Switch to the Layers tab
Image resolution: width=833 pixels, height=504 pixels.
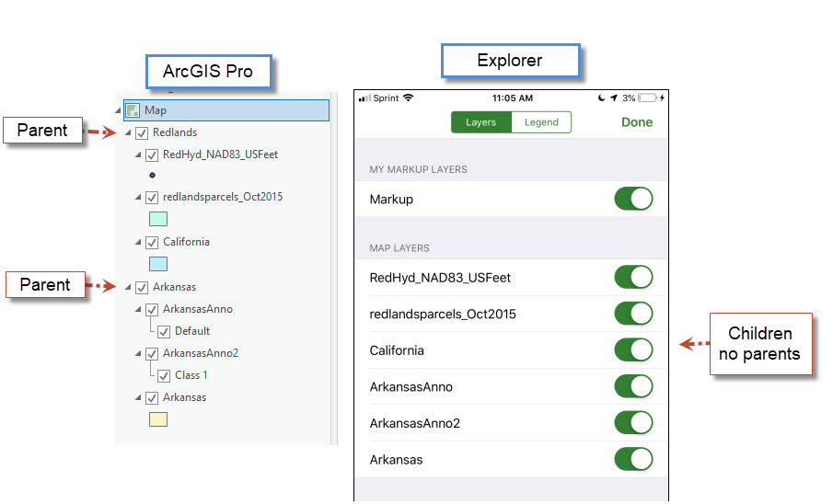[481, 122]
